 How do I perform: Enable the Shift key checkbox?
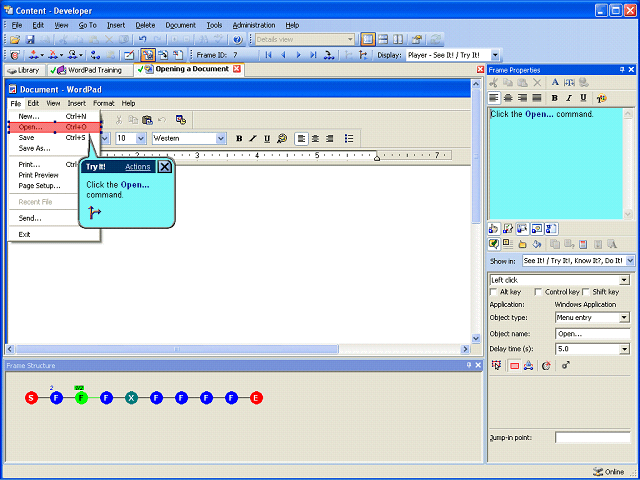(586, 292)
